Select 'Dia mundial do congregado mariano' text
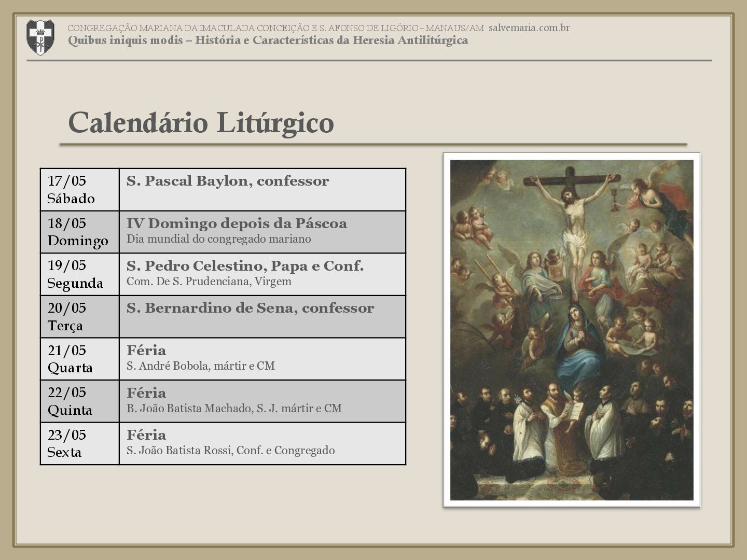747x560 pixels. click(x=218, y=239)
